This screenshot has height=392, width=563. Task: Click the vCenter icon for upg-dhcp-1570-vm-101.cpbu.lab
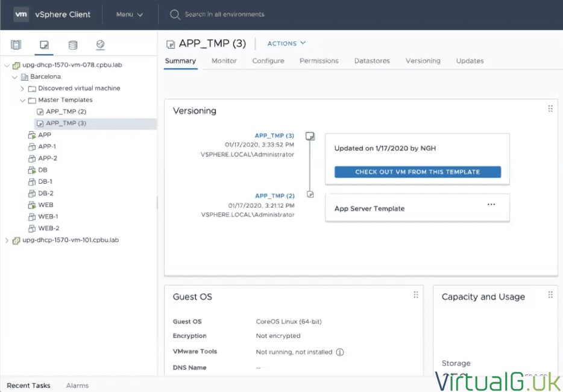pos(16,240)
